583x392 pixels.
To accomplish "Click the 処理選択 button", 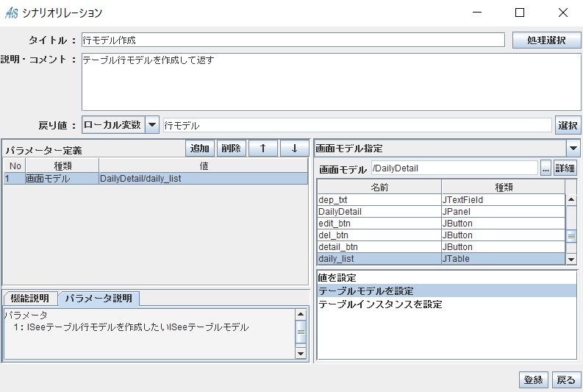I will tap(546, 40).
